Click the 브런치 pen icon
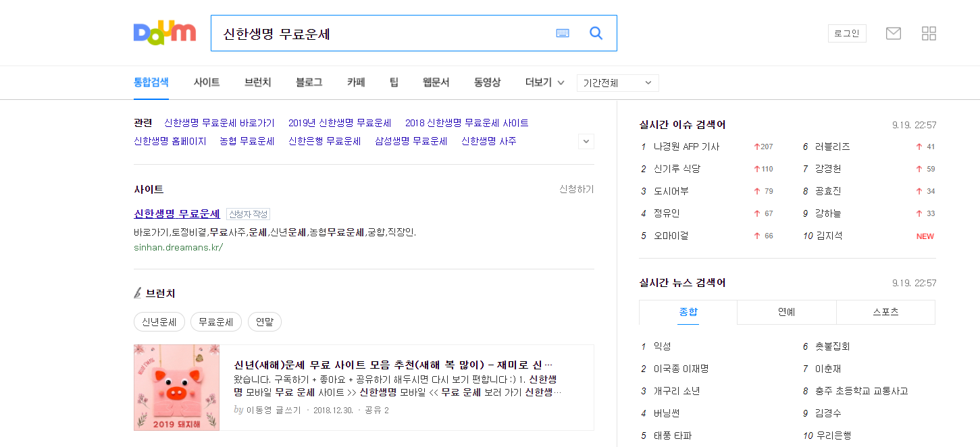Image resolution: width=980 pixels, height=447 pixels. pos(137,293)
